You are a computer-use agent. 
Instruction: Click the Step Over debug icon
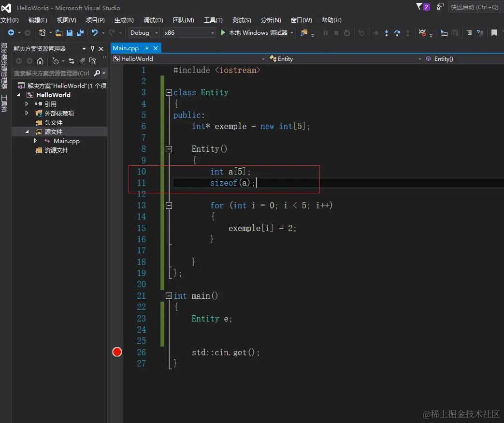[397, 33]
